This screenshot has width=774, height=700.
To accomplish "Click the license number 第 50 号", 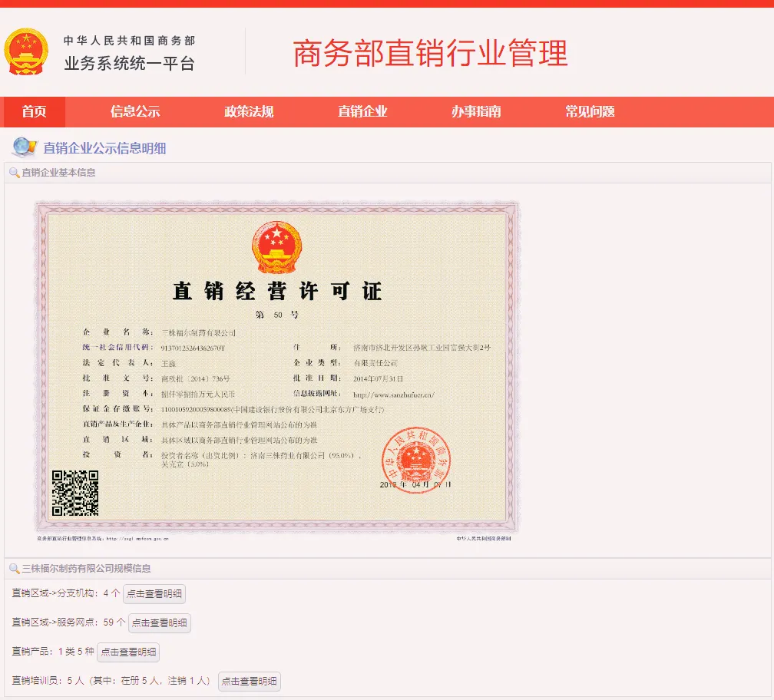I will point(277,315).
